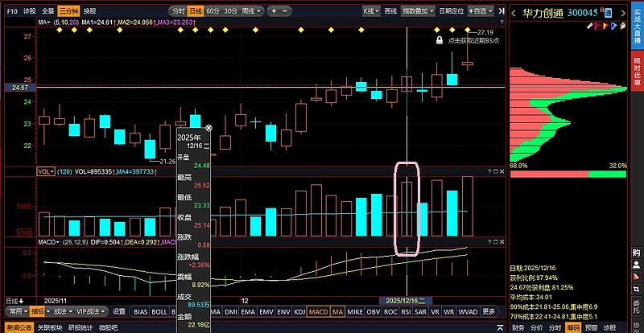Viewport: 644px width, 333px height.
Task: Click the F10 button
Action: pos(12,11)
